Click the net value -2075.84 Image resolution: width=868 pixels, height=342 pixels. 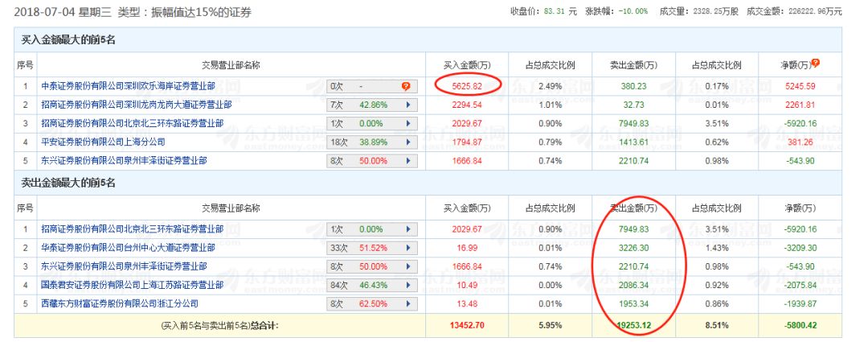800,286
